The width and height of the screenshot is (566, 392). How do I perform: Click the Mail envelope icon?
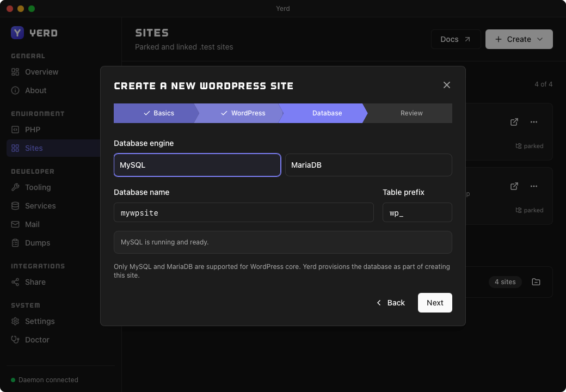click(15, 224)
